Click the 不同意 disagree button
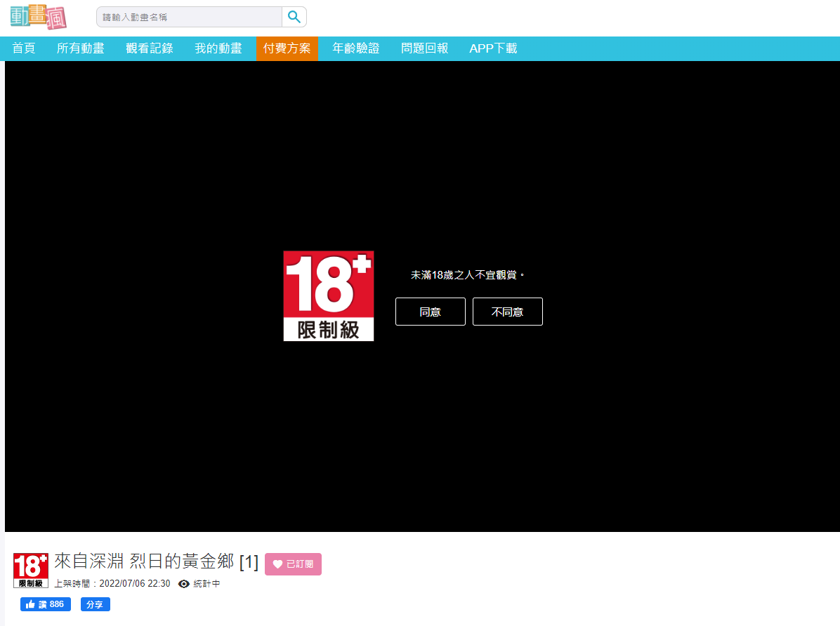The height and width of the screenshot is (626, 840). coord(507,312)
